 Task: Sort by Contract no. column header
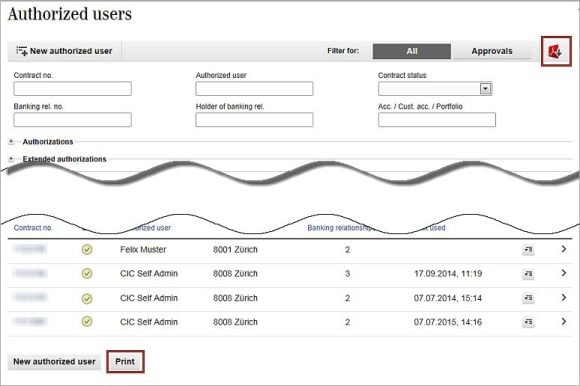(x=33, y=228)
